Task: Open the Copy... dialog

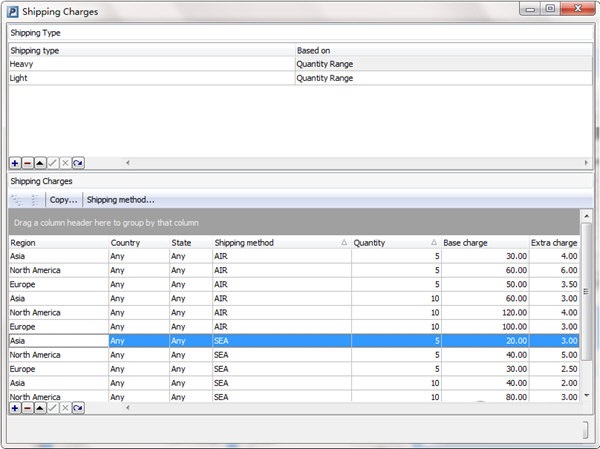Action: point(64,200)
